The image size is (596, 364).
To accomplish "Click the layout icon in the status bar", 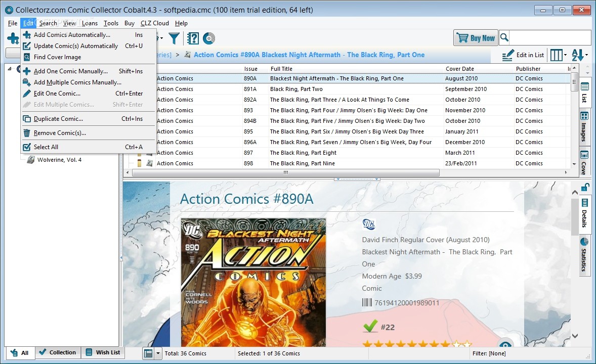I will click(x=148, y=353).
